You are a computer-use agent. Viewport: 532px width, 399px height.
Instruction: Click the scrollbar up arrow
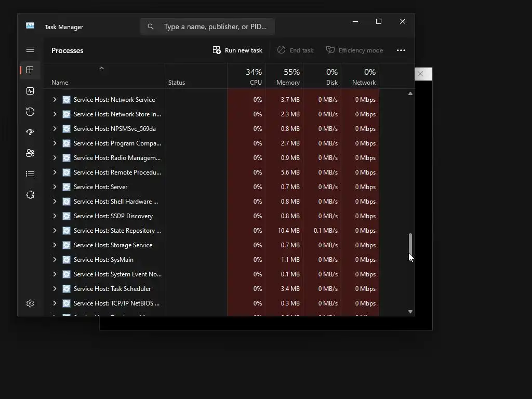pos(410,94)
